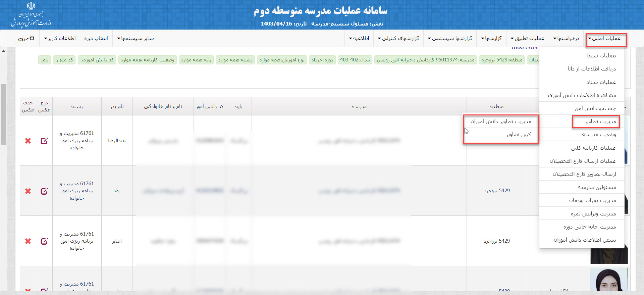Open the گزارشهای کنترلی dropdown
Screen dimensions: 644x295
398,39
